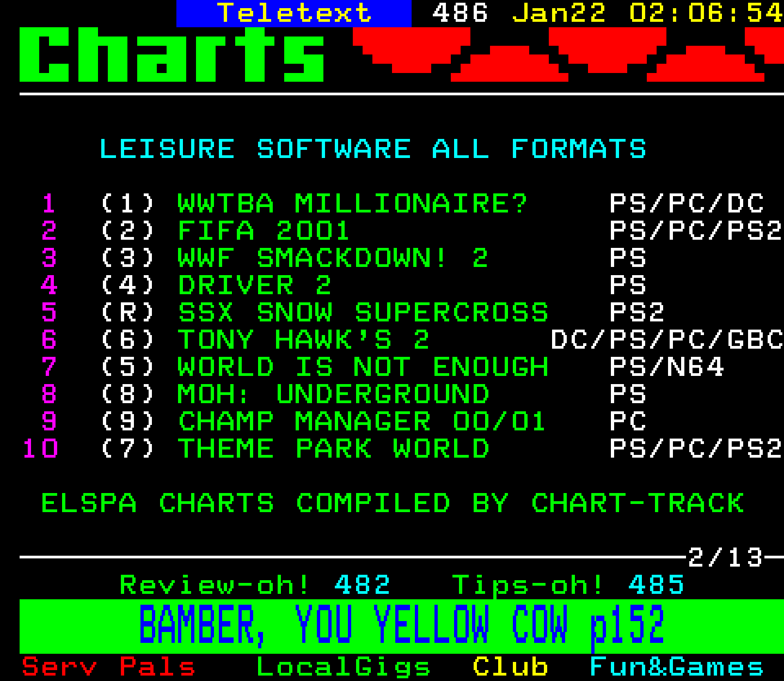Select chart entry CHAMP MANAGER 00/01
This screenshot has width=784, height=681.
coord(362,421)
